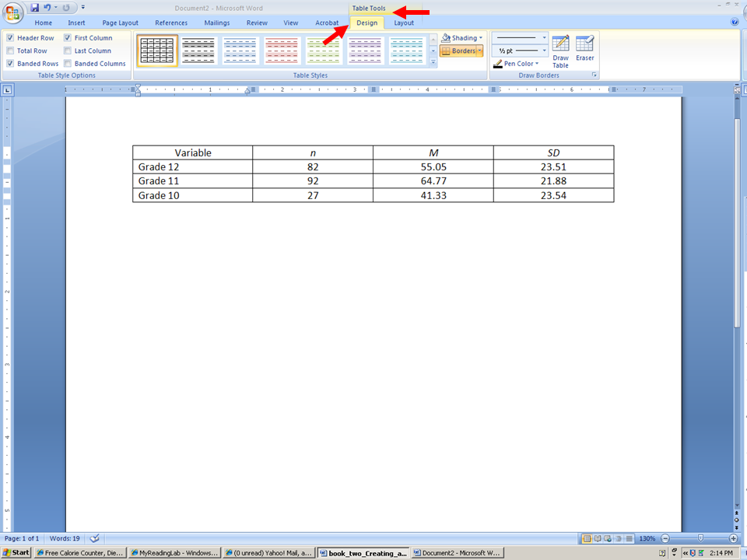Image resolution: width=747 pixels, height=560 pixels.
Task: Click the Start button on taskbar
Action: 16,553
